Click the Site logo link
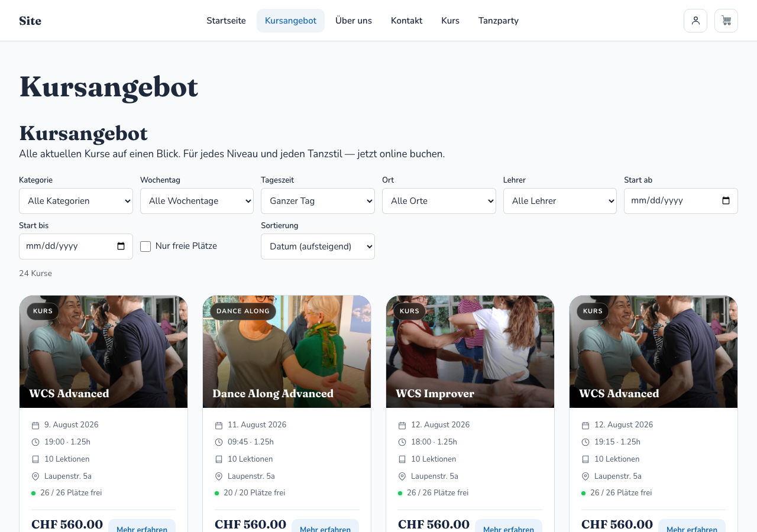Image resolution: width=757 pixels, height=532 pixels. point(30,21)
